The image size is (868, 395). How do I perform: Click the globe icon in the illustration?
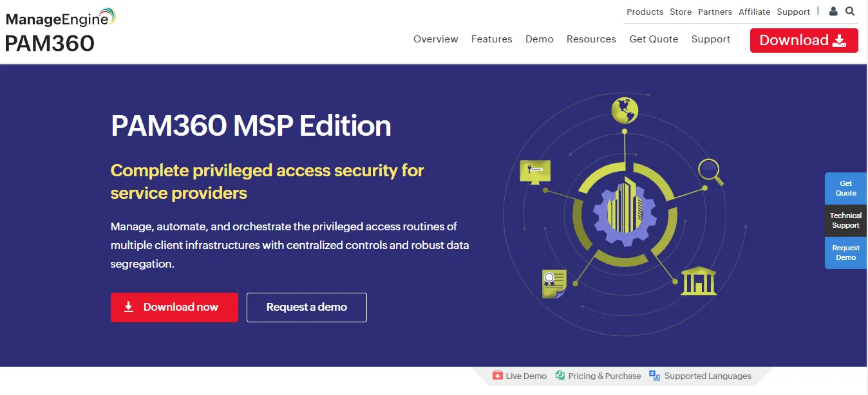(624, 111)
